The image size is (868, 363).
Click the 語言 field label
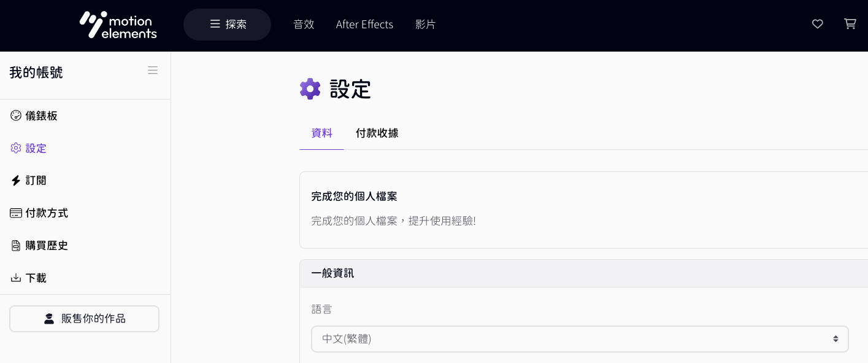click(322, 309)
